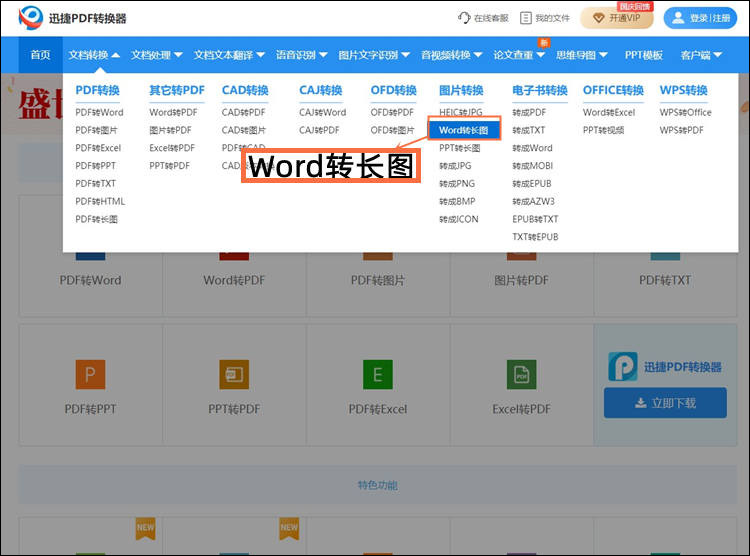Screen dimensions: 750x556
Task: Click the 立即下载 download button
Action: (x=665, y=403)
